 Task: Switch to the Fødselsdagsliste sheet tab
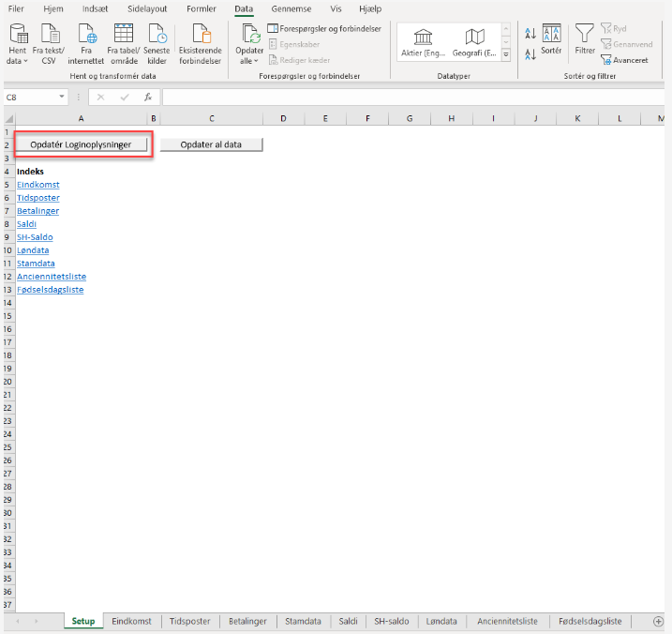[590, 621]
